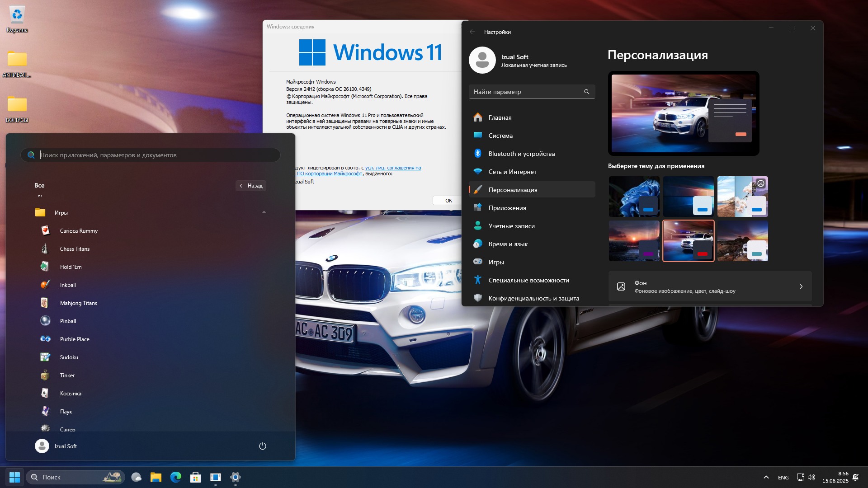Click the power button in Start menu
868x488 pixels.
[x=262, y=446]
